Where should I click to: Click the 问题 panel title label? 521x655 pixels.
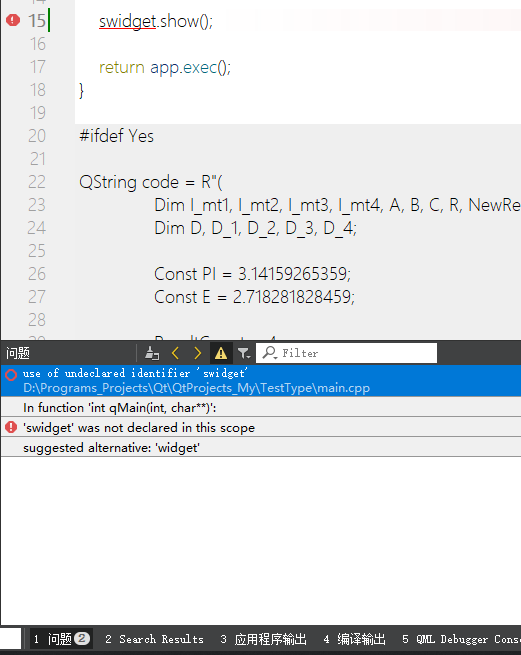point(18,353)
